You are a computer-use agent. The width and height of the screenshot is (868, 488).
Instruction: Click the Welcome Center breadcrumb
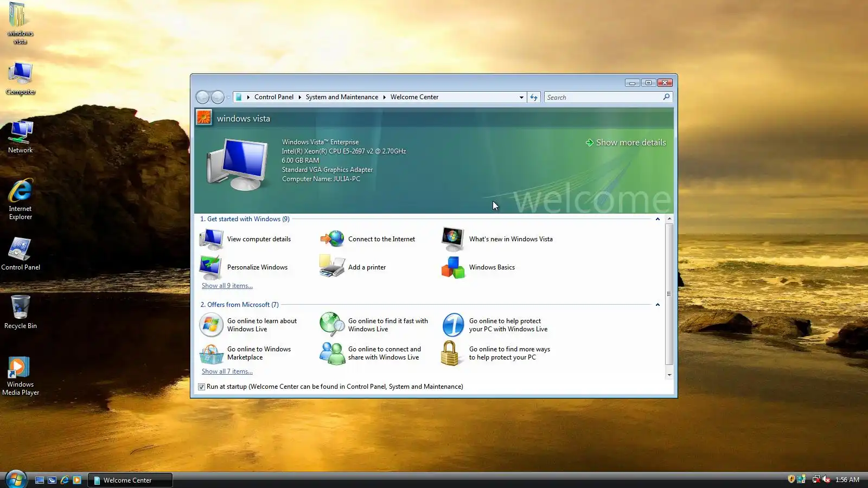[414, 97]
